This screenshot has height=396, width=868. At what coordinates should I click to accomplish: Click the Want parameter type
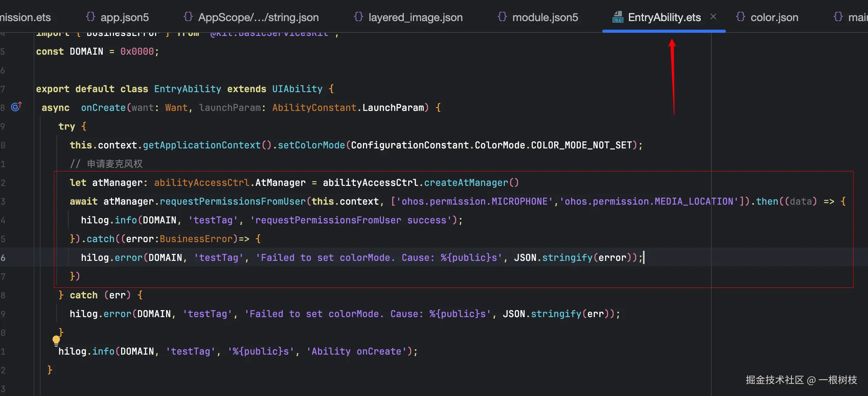tap(176, 108)
